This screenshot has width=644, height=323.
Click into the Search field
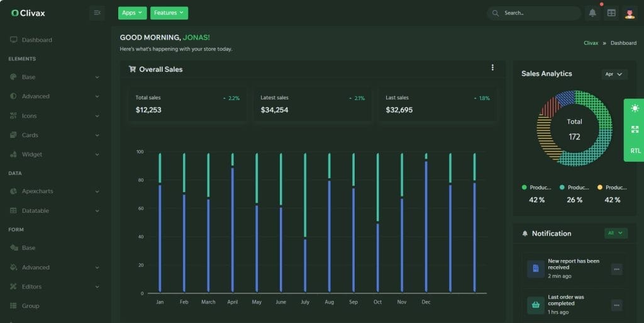coord(538,13)
